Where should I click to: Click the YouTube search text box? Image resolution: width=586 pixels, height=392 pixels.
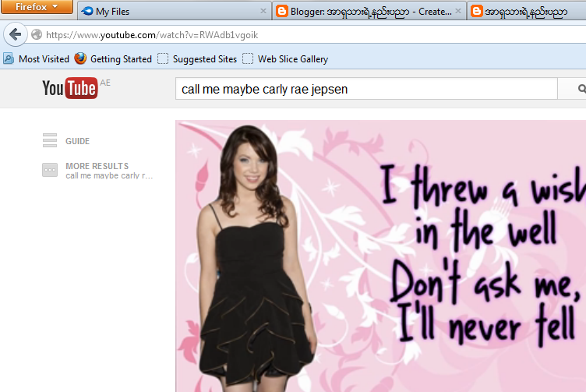[366, 89]
